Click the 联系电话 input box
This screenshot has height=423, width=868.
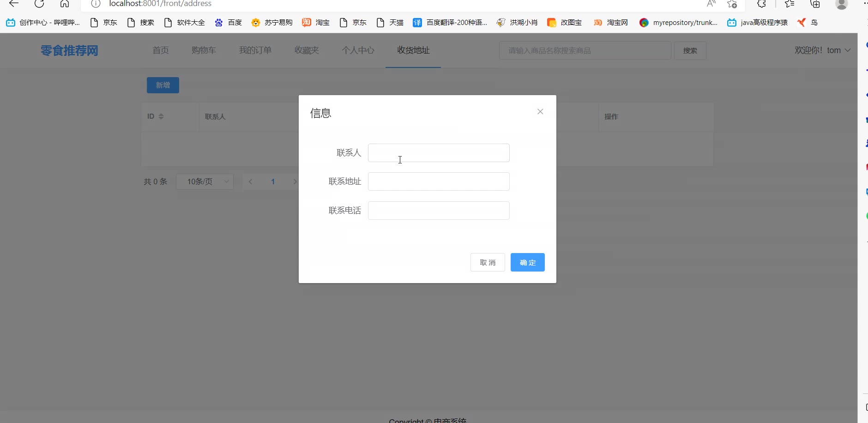click(439, 211)
